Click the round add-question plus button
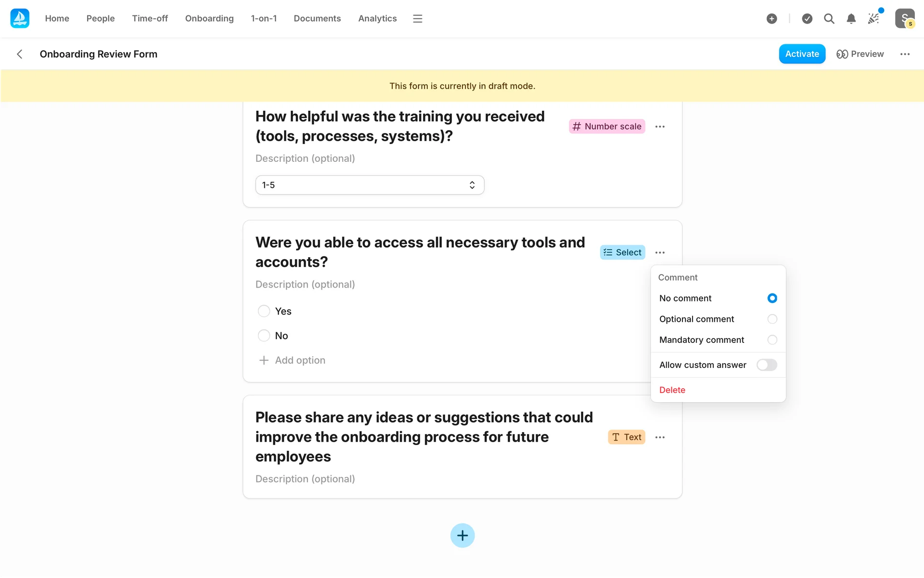Viewport: 924px width, 578px height. coord(462,535)
